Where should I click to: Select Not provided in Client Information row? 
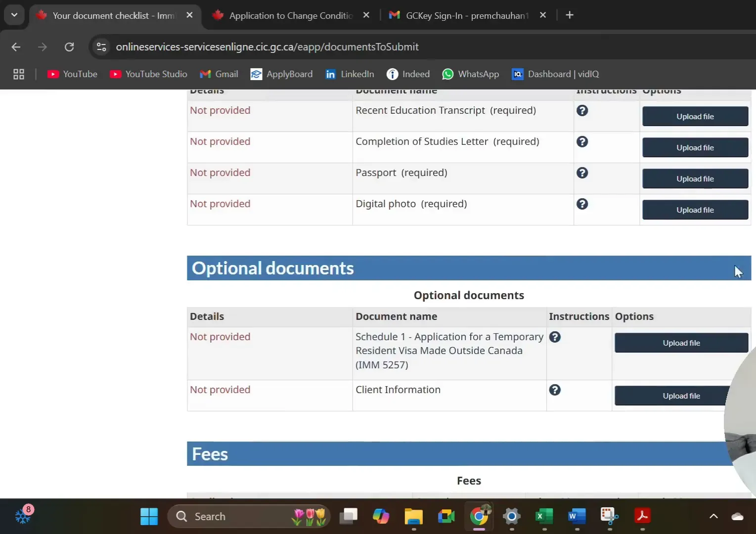tap(220, 390)
